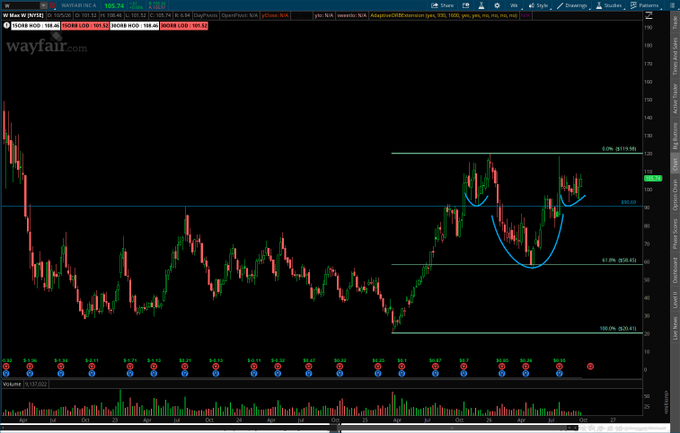Open the Live News tab
The height and width of the screenshot is (433, 680).
click(x=675, y=328)
